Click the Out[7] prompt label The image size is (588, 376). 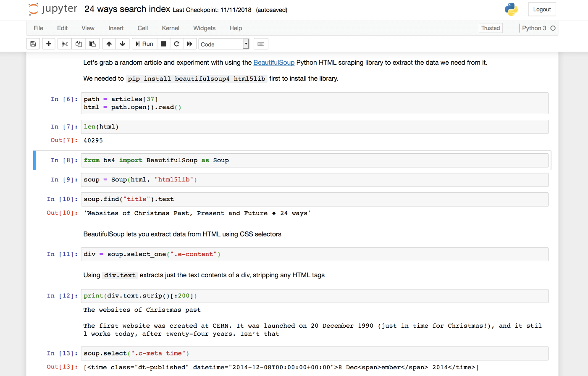[x=64, y=140]
